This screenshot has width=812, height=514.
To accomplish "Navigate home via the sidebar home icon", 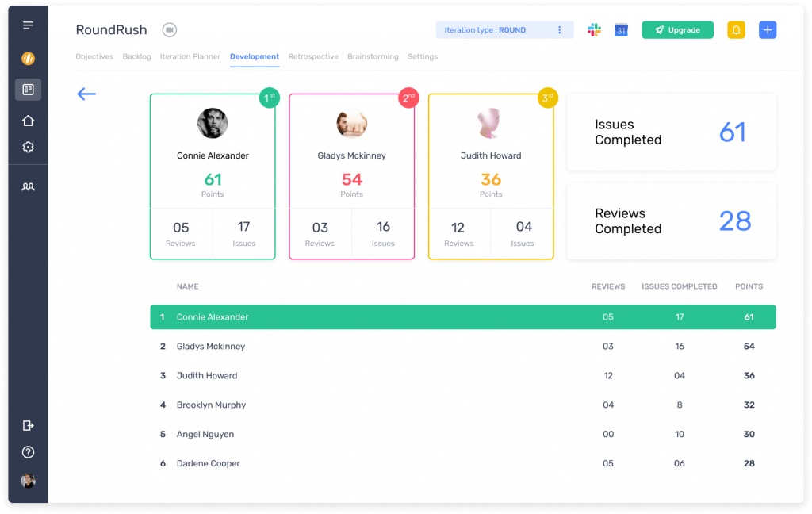I will coord(28,120).
